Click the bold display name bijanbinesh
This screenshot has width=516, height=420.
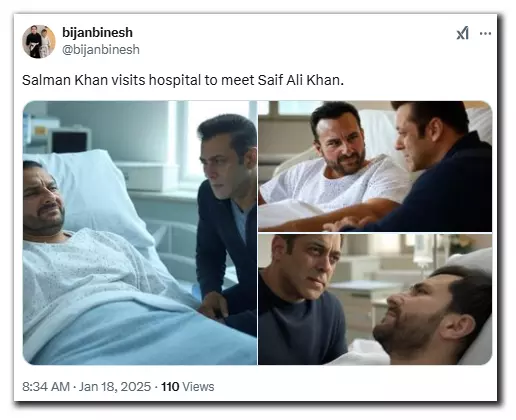click(97, 32)
